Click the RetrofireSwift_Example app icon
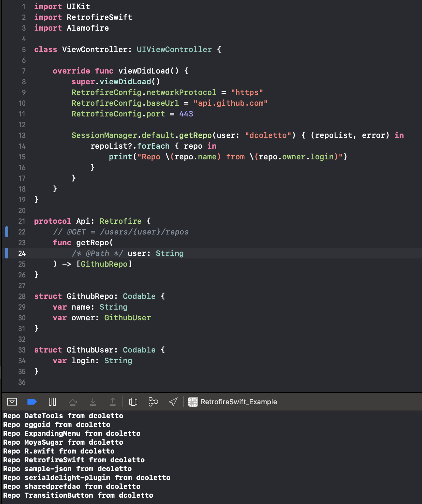The image size is (422, 504). [193, 402]
